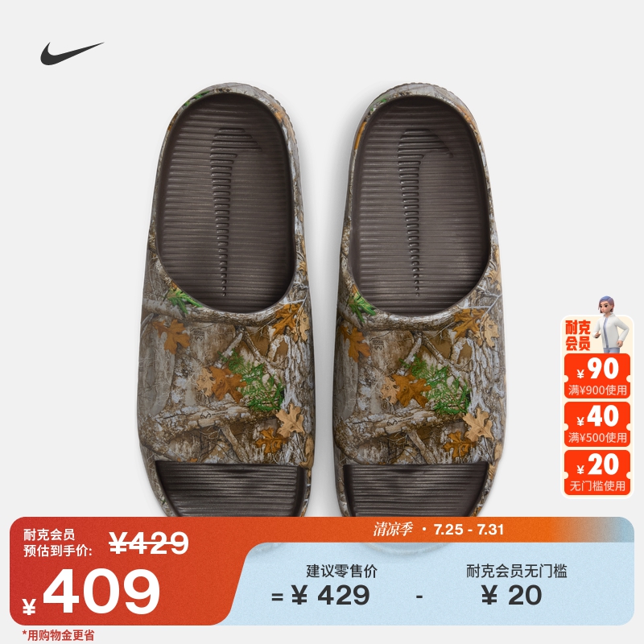Screen dimensions: 644x644
Task: Click the 用购物金更省 footnote text
Action: coord(58,635)
